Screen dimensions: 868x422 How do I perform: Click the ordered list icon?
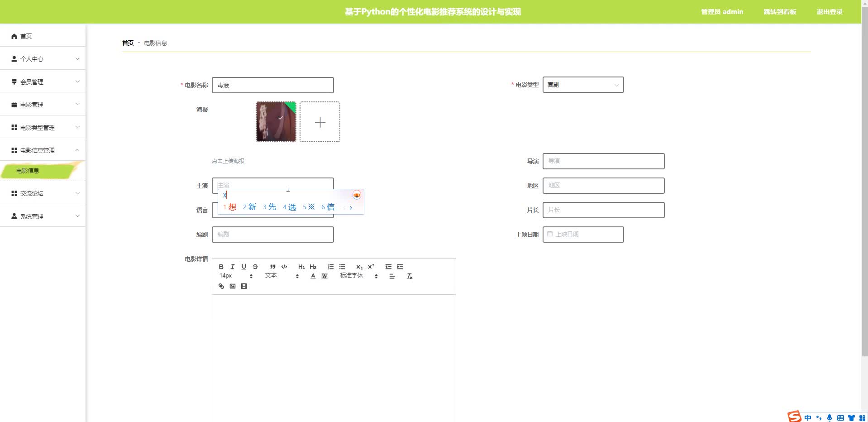pos(331,267)
